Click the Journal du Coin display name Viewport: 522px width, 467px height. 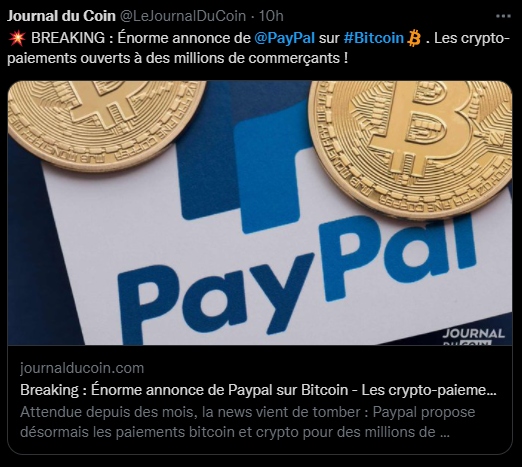click(x=61, y=16)
